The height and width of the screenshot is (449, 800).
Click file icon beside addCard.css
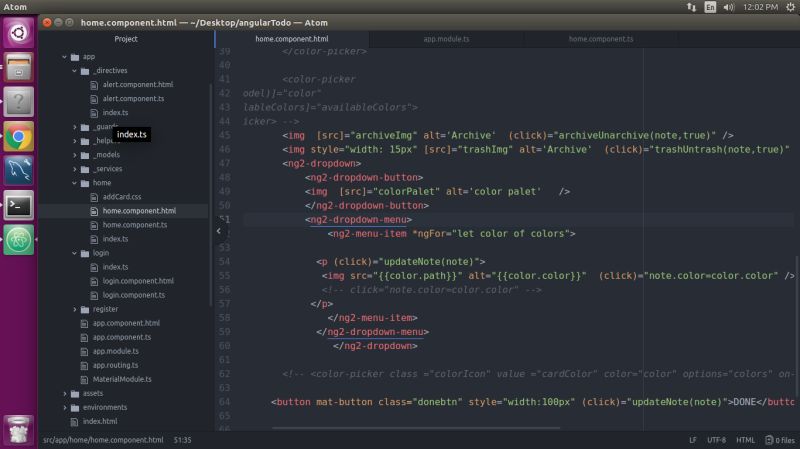coord(94,197)
